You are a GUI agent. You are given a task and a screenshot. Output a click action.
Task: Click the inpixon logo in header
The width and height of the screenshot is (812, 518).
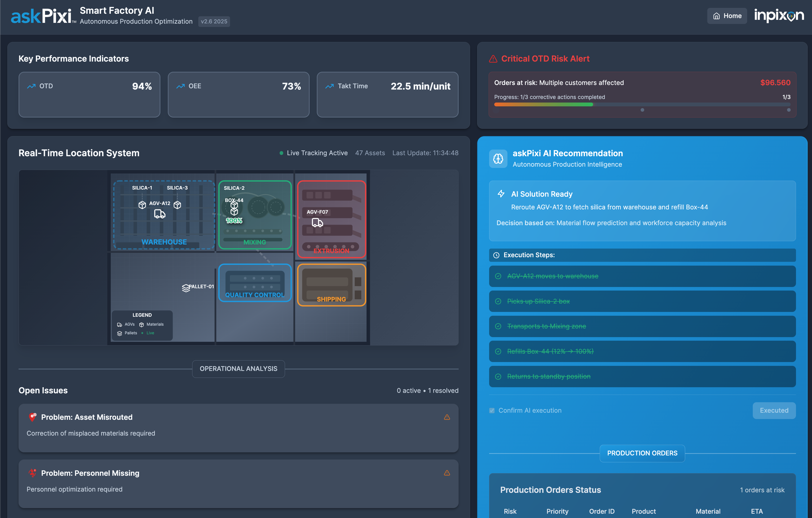click(x=779, y=16)
